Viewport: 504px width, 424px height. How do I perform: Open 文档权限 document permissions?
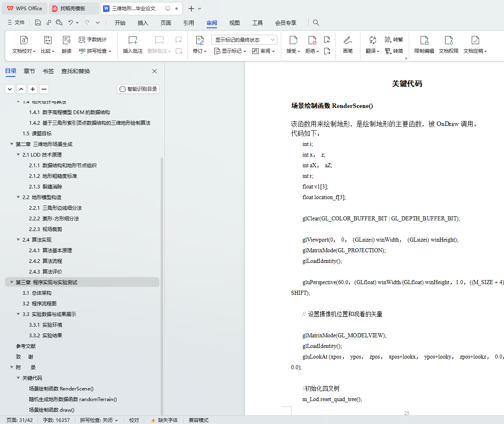(449, 45)
